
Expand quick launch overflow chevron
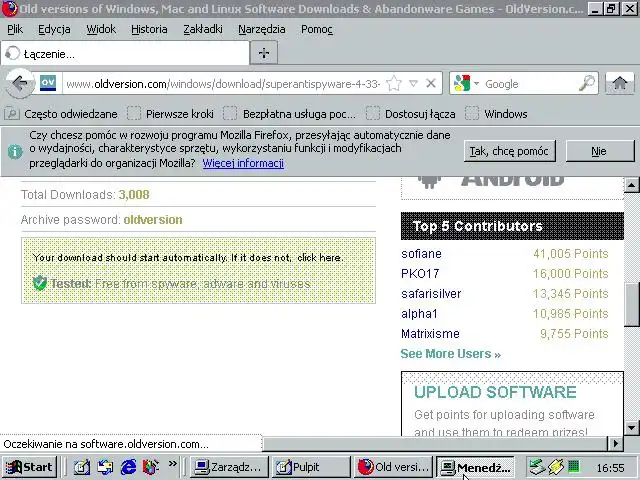pyautogui.click(x=173, y=464)
